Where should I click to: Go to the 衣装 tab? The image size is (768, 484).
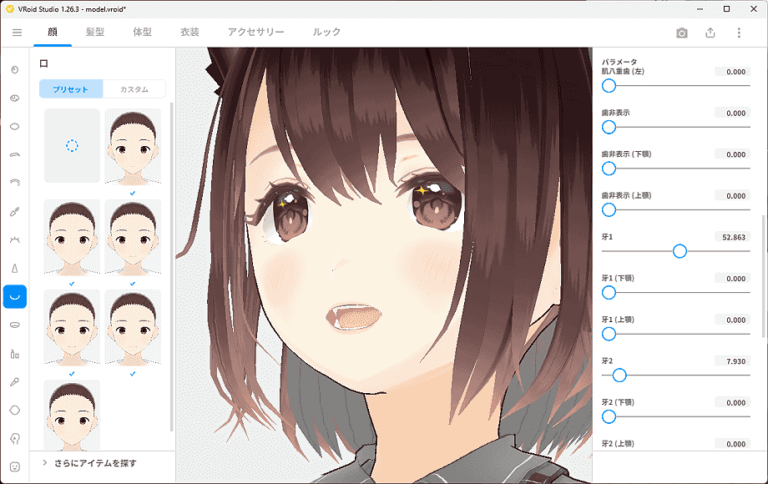click(190, 32)
